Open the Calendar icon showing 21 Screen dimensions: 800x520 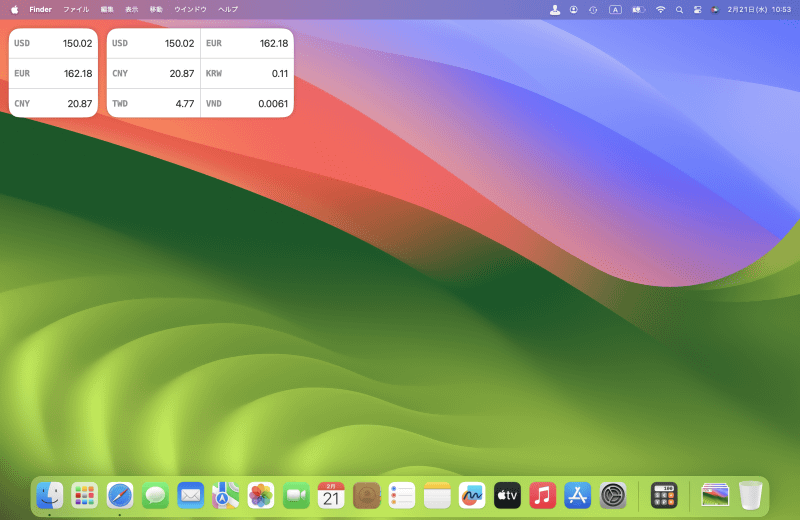pos(331,495)
